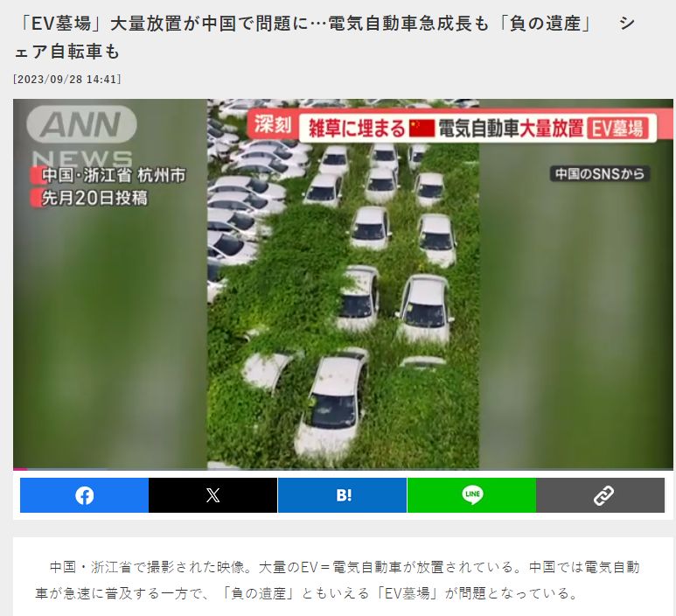Image resolution: width=676 pixels, height=616 pixels.
Task: Bookmark with the Hatena B! button
Action: click(x=342, y=495)
